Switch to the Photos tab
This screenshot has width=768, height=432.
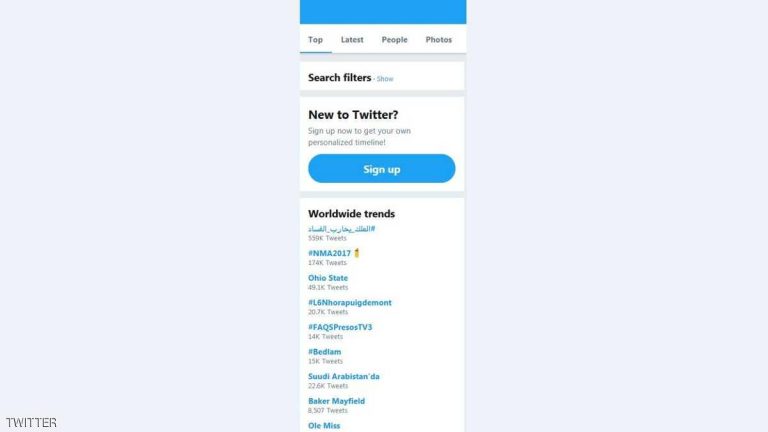click(438, 40)
